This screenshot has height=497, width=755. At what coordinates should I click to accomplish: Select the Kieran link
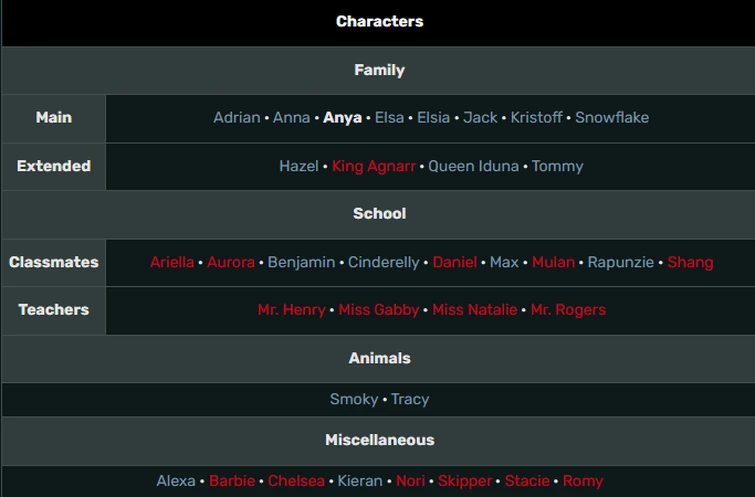pyautogui.click(x=360, y=481)
